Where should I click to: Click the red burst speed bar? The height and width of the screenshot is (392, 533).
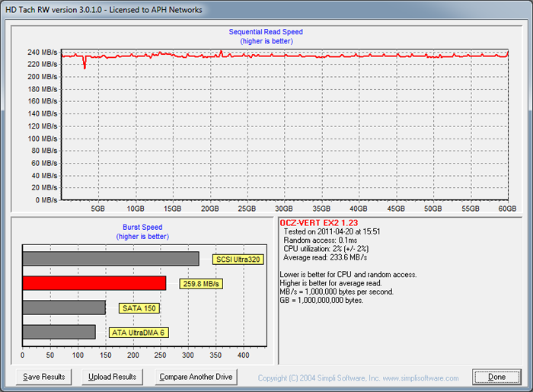[94, 283]
